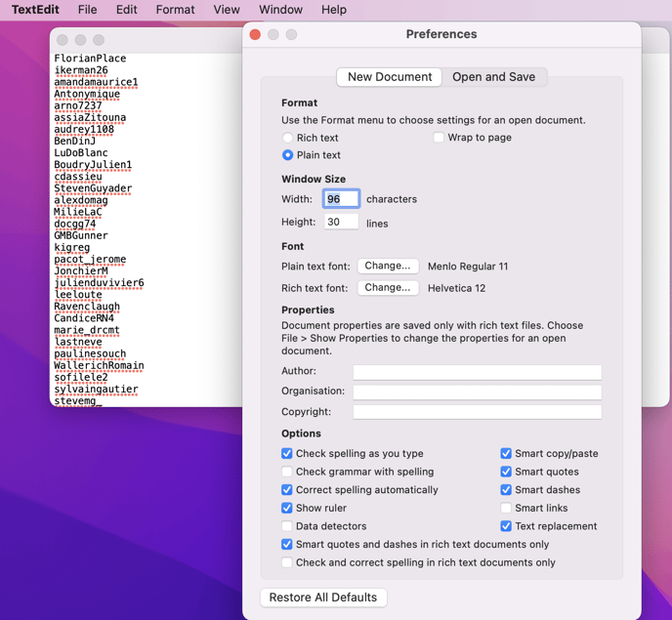Click the line 'audrey1108' in the document
Viewport: 672px width, 620px height.
pyautogui.click(x=84, y=129)
